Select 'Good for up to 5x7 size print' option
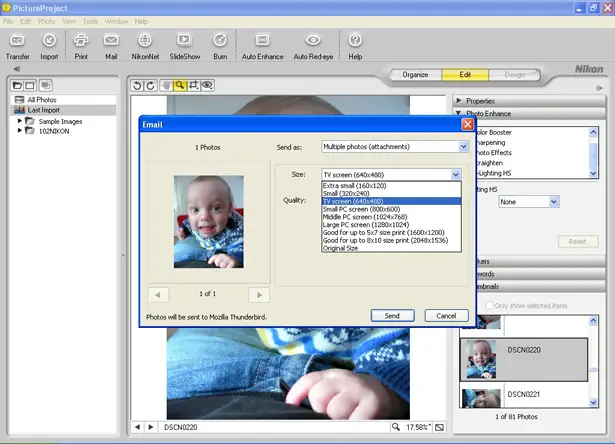This screenshot has width=615, height=444. pyautogui.click(x=391, y=233)
